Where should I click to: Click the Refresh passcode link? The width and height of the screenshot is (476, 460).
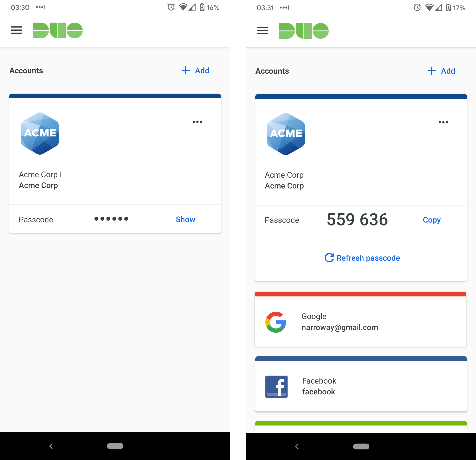pyautogui.click(x=362, y=258)
